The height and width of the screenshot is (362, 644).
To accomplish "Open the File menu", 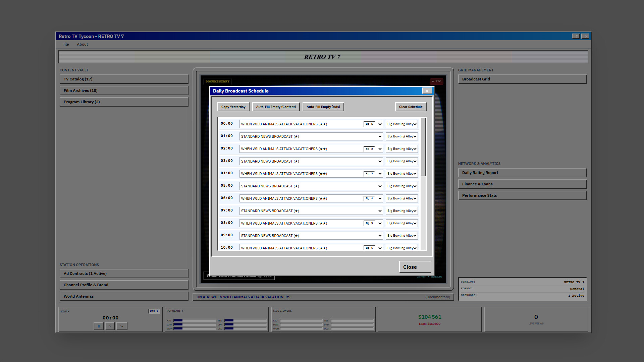I will [65, 44].
